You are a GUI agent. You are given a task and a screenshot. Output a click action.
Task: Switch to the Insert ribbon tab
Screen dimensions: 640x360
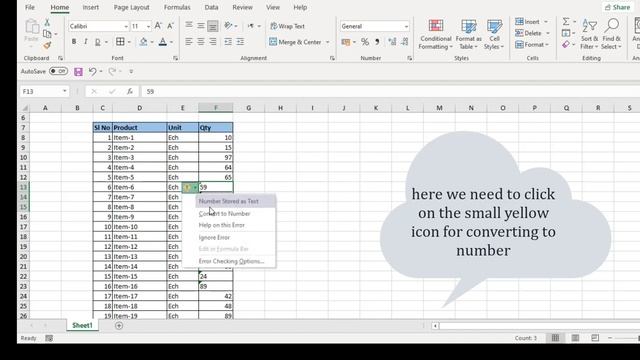tap(91, 7)
